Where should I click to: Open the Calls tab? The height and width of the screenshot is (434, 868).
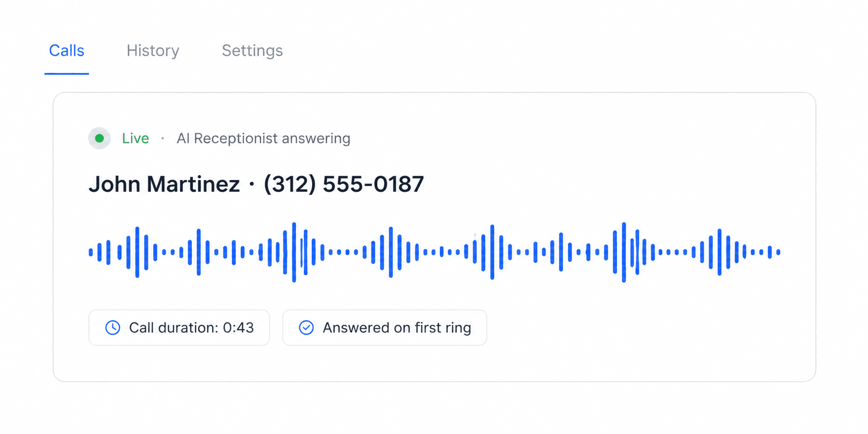tap(67, 51)
